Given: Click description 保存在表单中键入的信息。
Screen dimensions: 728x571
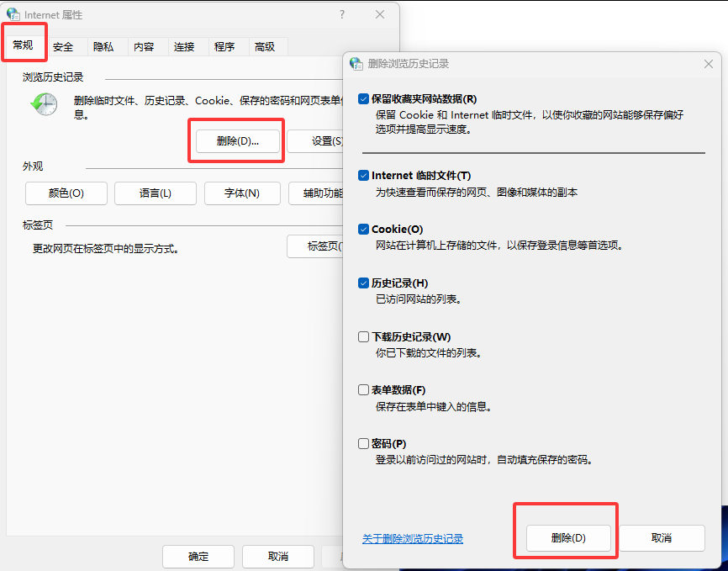Looking at the screenshot, I should 434,407.
